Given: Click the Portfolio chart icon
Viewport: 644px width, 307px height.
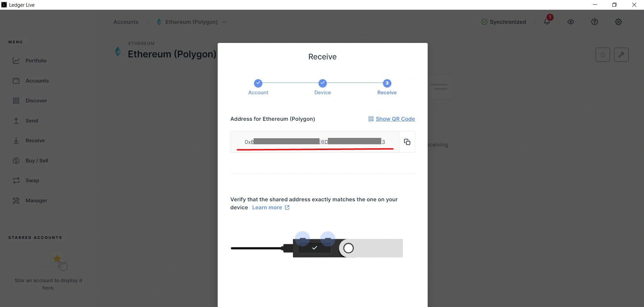Looking at the screenshot, I should coord(16,61).
